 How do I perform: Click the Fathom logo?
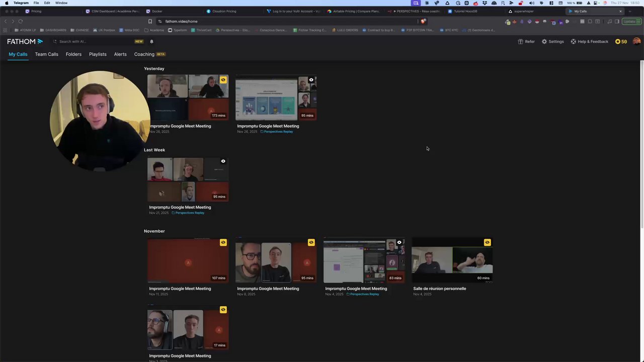point(25,41)
